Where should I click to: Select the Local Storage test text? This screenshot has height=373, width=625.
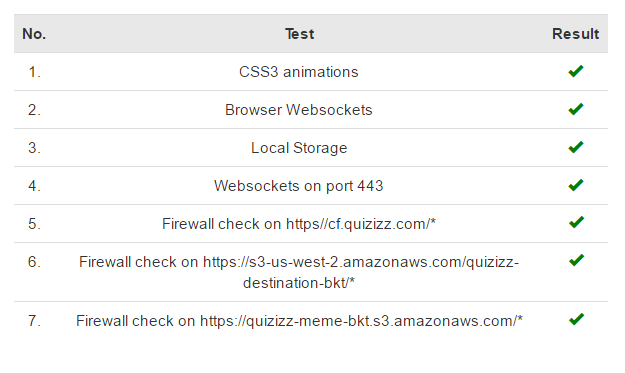[299, 148]
